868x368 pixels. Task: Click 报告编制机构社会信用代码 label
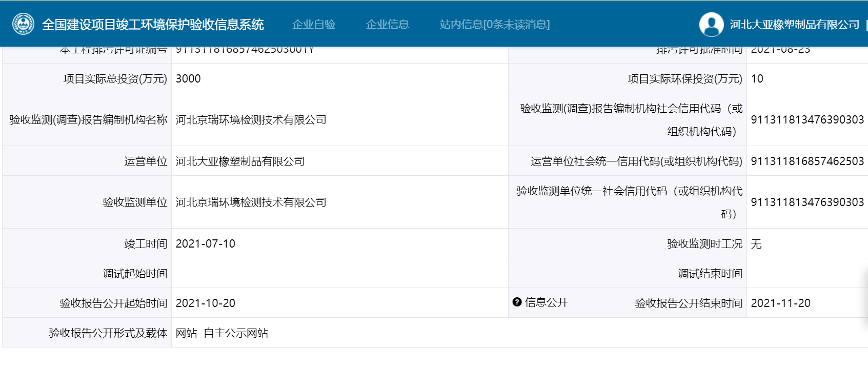pyautogui.click(x=632, y=119)
